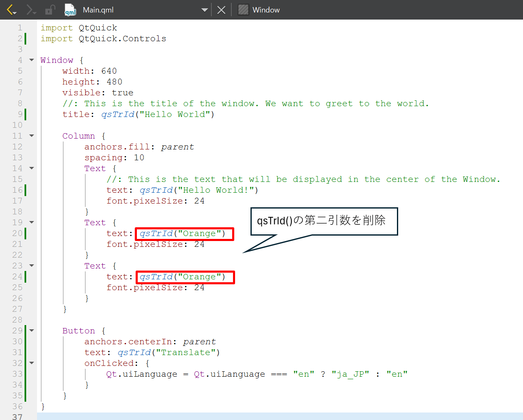
Task: Select the Window symbol in outline selector
Action: pos(266,10)
